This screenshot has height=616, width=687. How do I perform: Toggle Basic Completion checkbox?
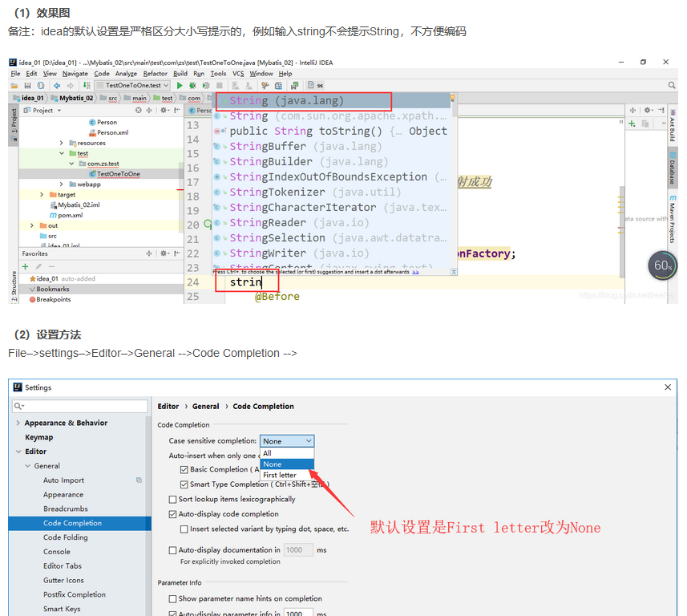coord(184,469)
